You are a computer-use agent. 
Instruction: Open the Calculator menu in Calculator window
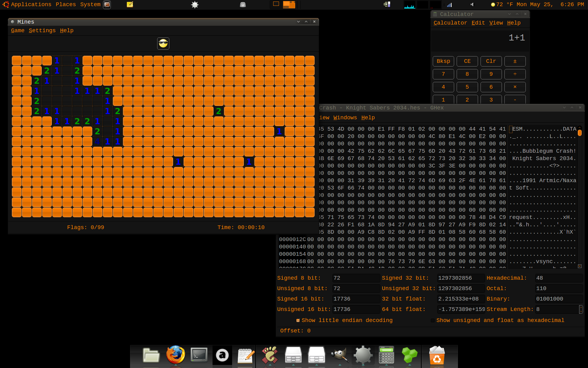point(450,23)
